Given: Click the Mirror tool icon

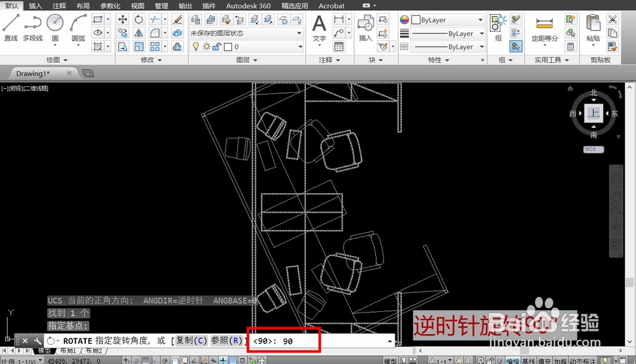Looking at the screenshot, I should coord(139,33).
